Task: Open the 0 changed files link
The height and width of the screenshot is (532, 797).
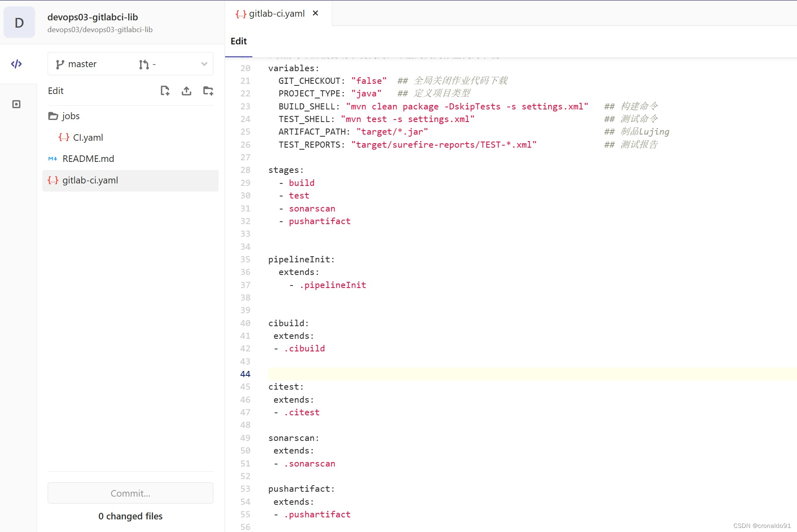Action: 130,516
